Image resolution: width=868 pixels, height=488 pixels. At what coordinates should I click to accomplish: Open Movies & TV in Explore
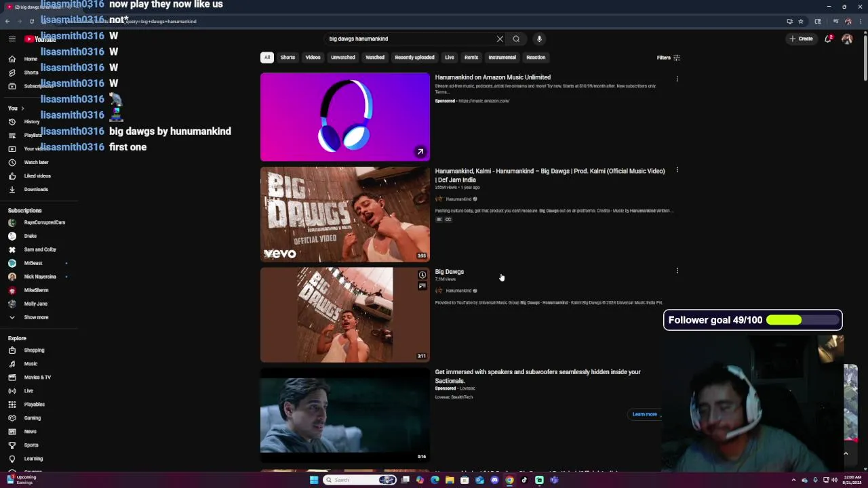[30, 378]
